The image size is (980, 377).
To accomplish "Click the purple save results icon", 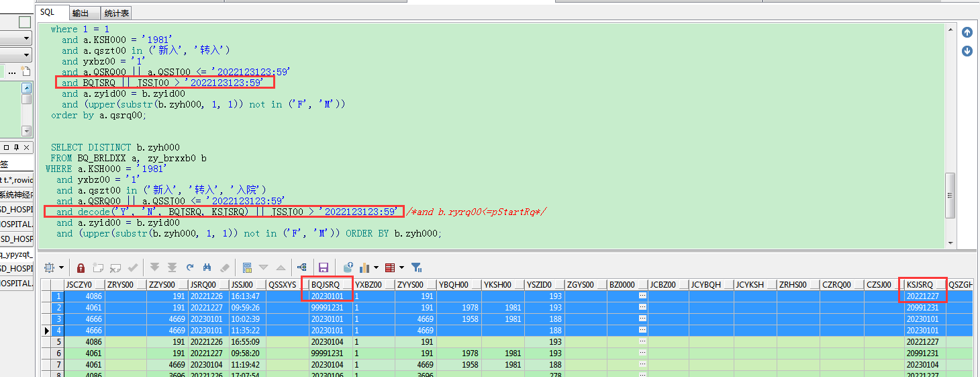I will click(324, 267).
